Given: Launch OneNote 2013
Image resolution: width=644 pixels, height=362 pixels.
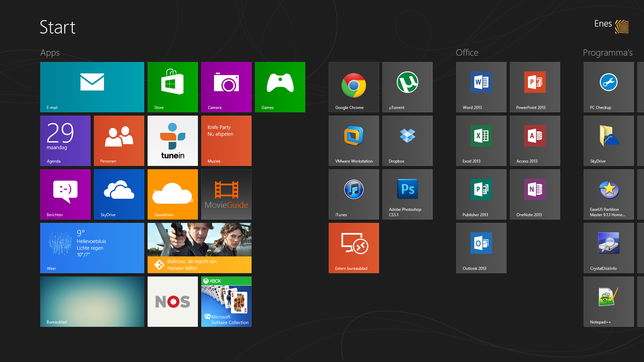Looking at the screenshot, I should point(535,194).
